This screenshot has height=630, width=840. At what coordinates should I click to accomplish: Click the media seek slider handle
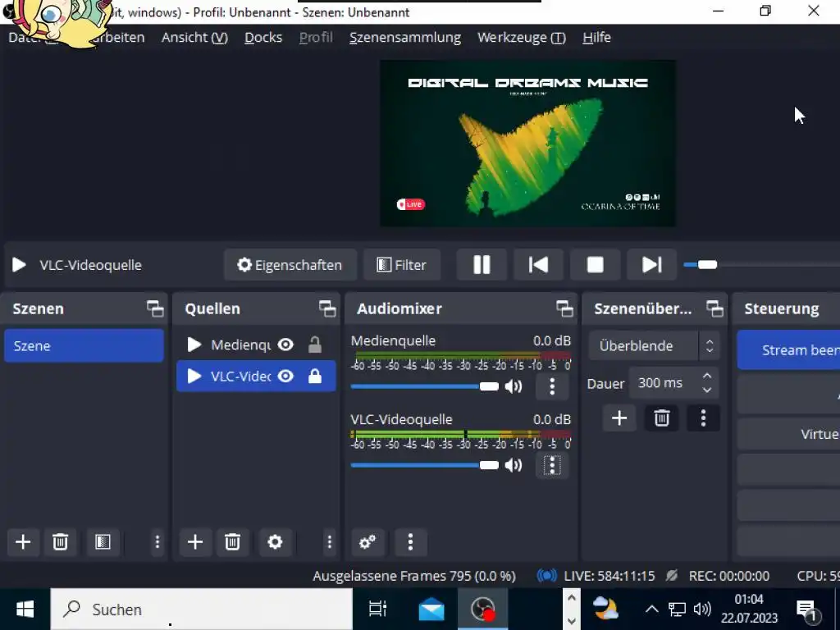point(707,265)
